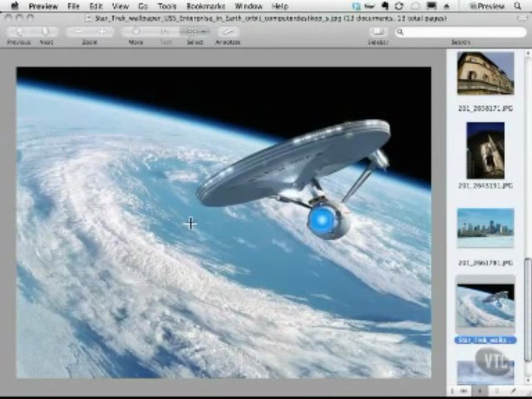Image resolution: width=532 pixels, height=399 pixels.
Task: Switch sidebar to Table of Contents view
Action: pos(497,391)
